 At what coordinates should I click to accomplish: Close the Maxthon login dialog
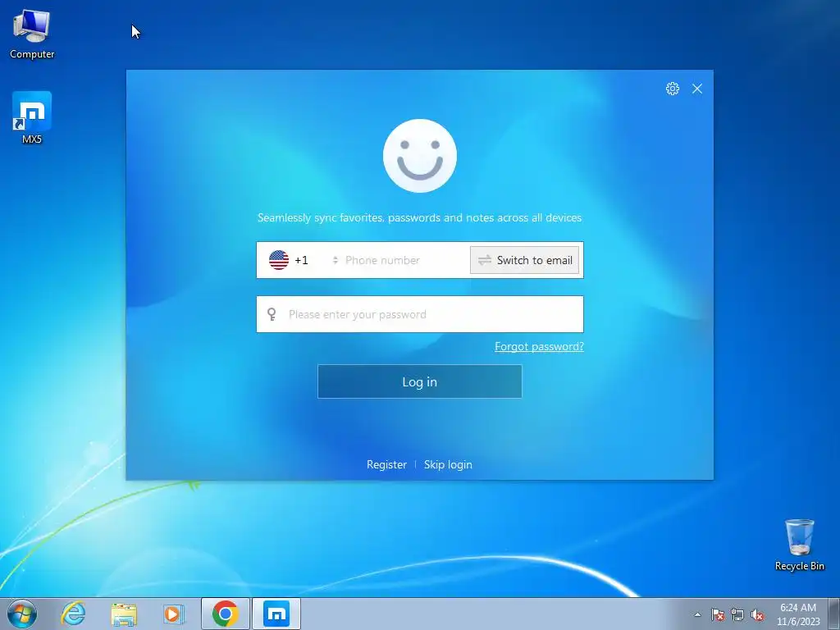[697, 89]
